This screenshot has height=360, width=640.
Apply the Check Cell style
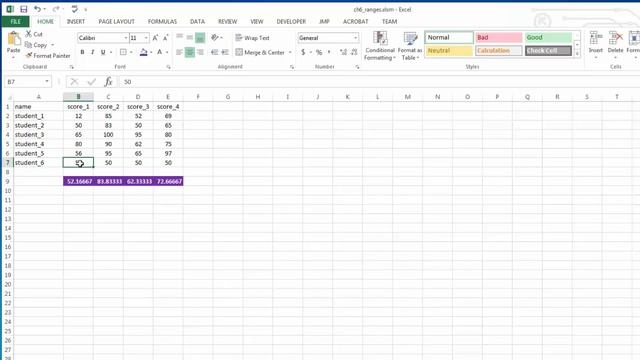point(548,51)
